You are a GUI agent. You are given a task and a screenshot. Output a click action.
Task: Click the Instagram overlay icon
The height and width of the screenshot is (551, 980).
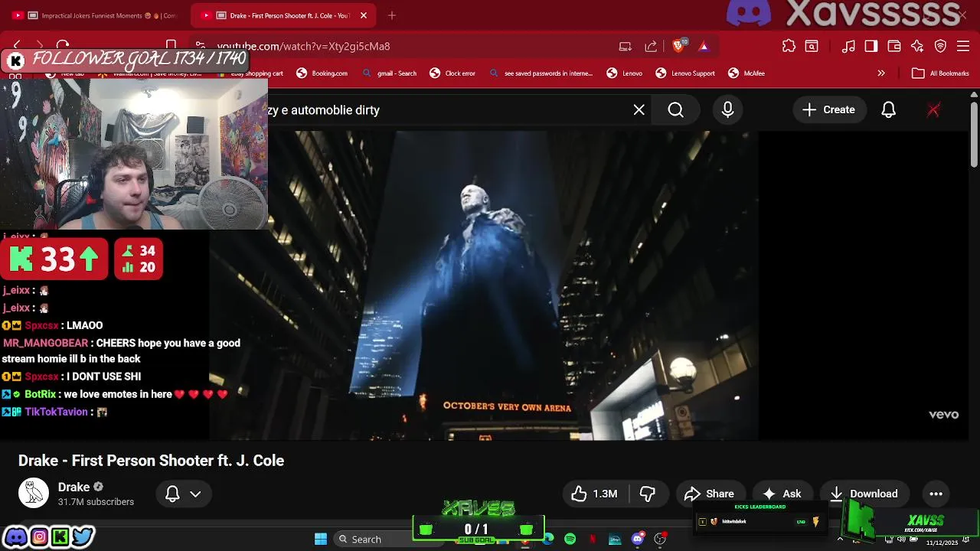pyautogui.click(x=39, y=537)
